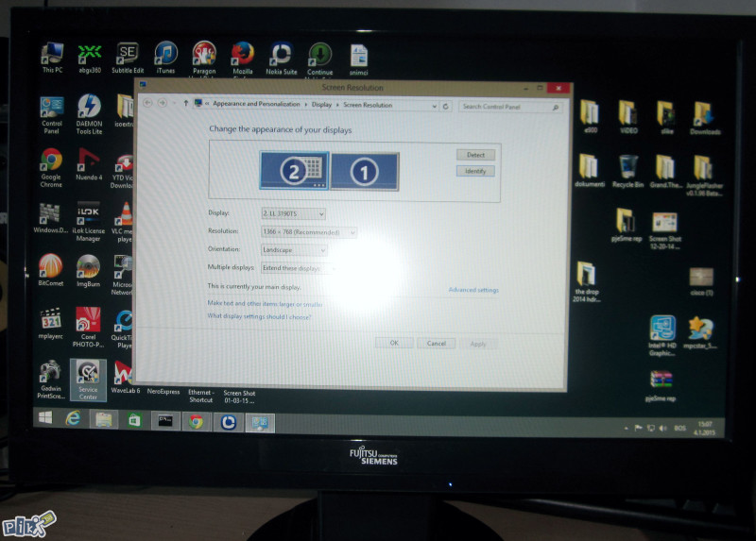The height and width of the screenshot is (541, 756).
Task: Launch DAEMON Tools Lite shortcut
Action: coord(89,114)
